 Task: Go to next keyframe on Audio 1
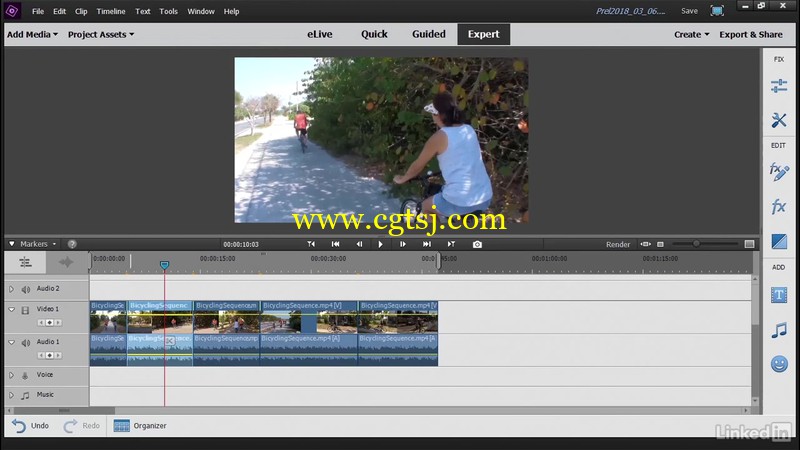(58, 355)
